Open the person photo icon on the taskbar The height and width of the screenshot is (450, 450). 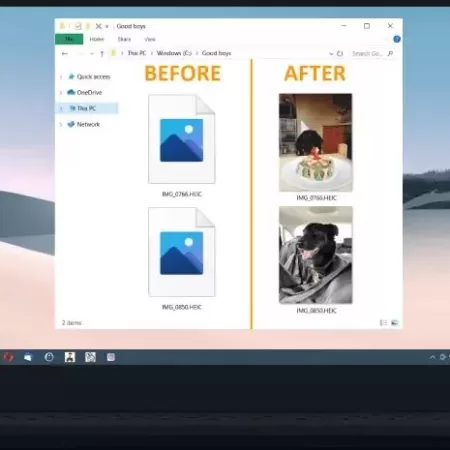70,357
